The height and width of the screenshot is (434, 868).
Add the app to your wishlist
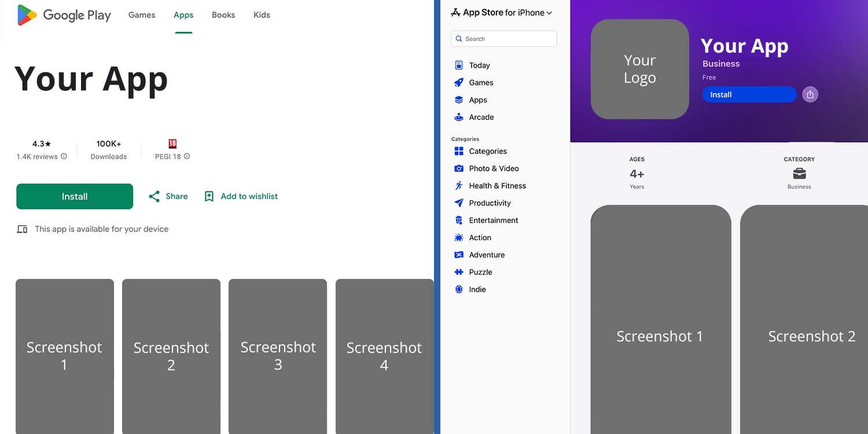click(241, 196)
